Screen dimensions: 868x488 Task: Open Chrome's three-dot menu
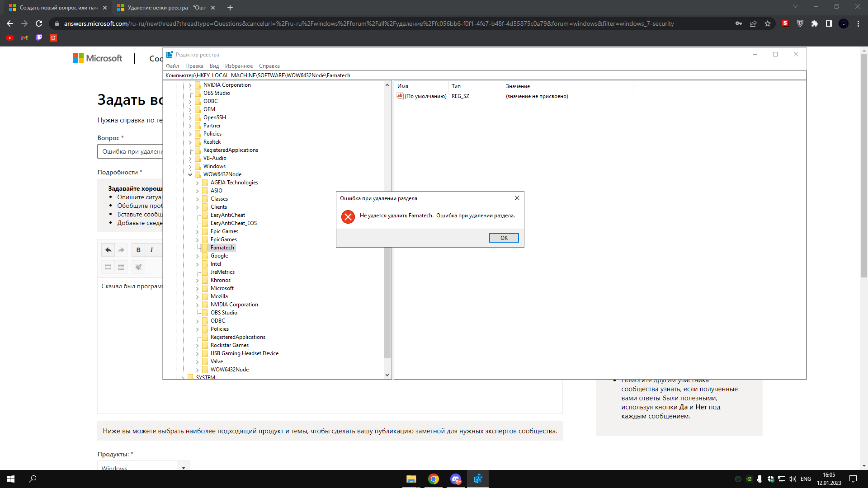(858, 23)
